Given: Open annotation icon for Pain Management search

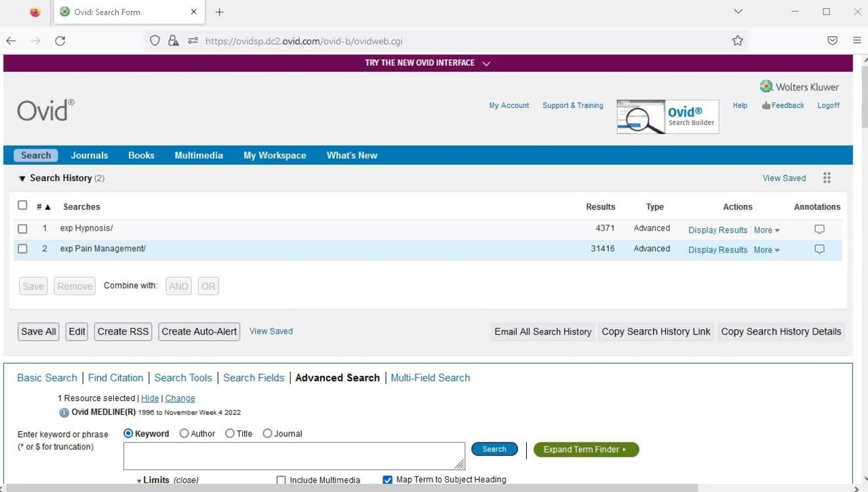Looking at the screenshot, I should pos(819,249).
